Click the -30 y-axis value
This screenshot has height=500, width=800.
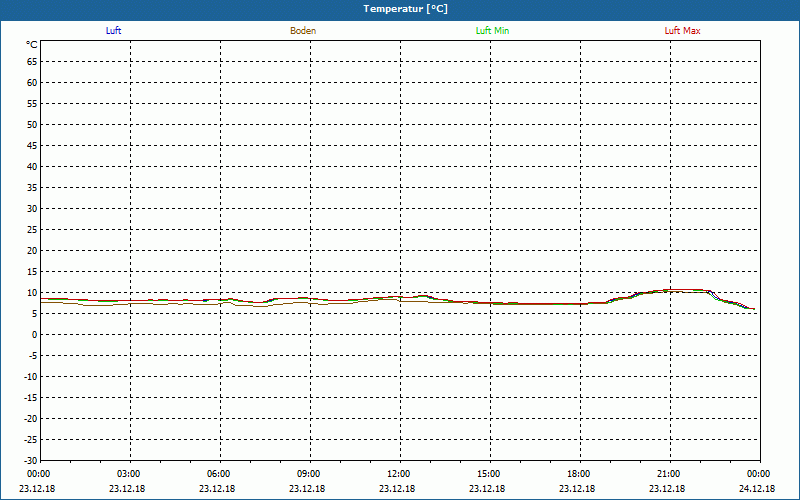31,460
